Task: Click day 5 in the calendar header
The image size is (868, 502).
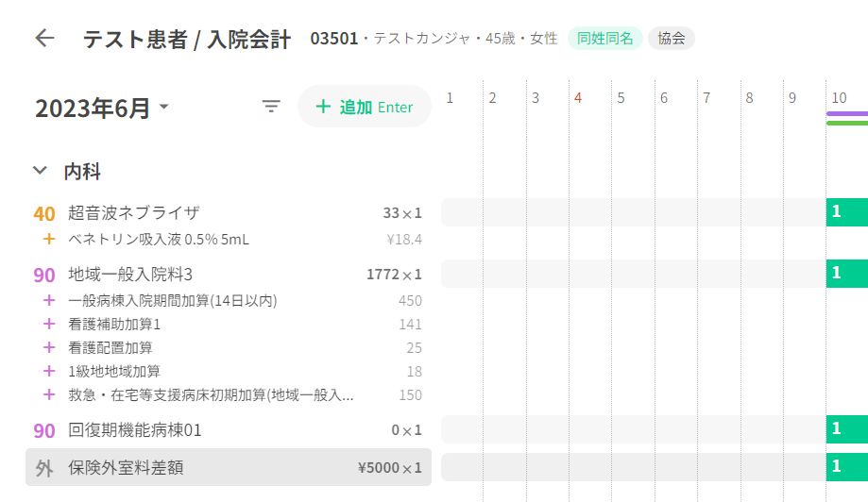Action: [x=621, y=97]
